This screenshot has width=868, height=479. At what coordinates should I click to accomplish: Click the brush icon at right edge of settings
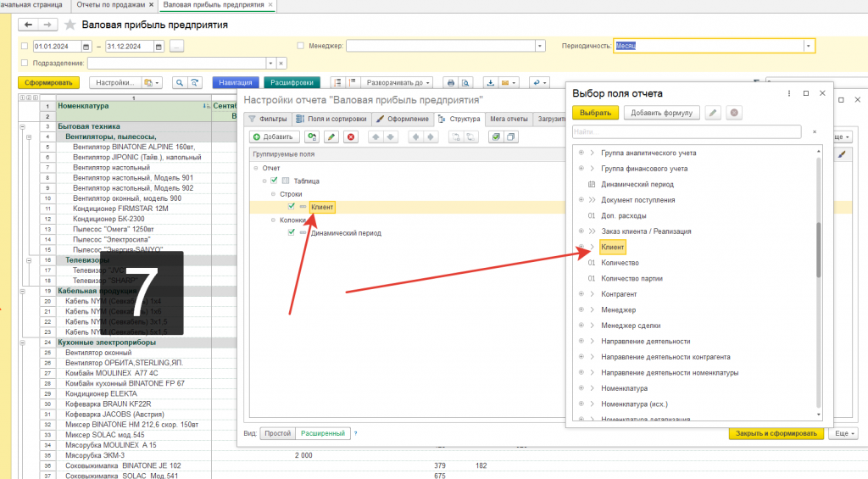point(842,154)
